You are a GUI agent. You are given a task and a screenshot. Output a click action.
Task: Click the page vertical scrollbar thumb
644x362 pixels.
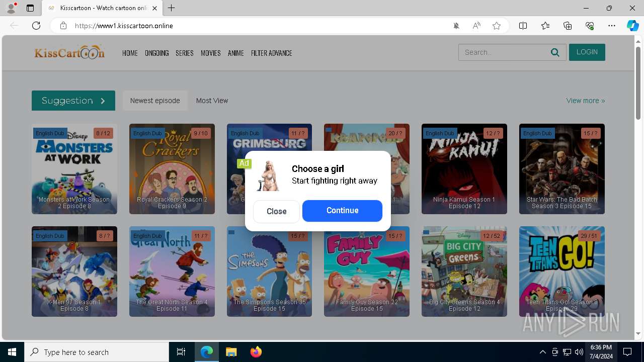point(638,82)
